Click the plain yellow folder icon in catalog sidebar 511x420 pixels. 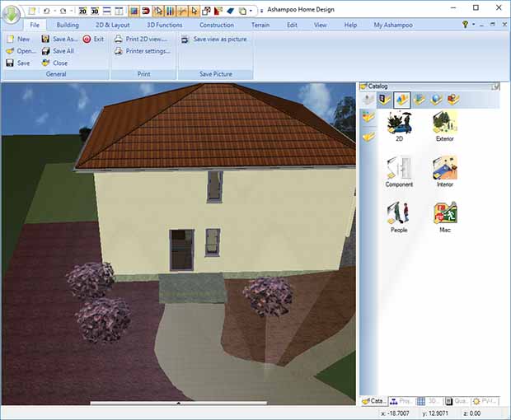tap(368, 137)
